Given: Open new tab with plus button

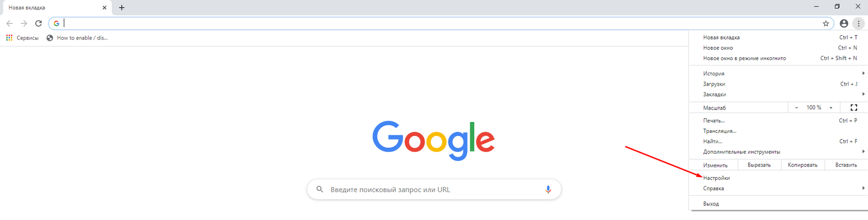Looking at the screenshot, I should point(122,8).
